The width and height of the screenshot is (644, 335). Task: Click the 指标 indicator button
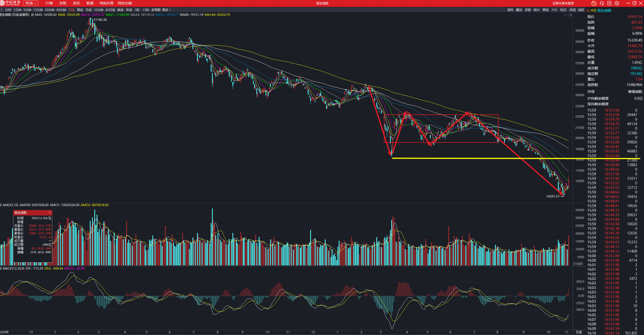pyautogui.click(x=510, y=10)
